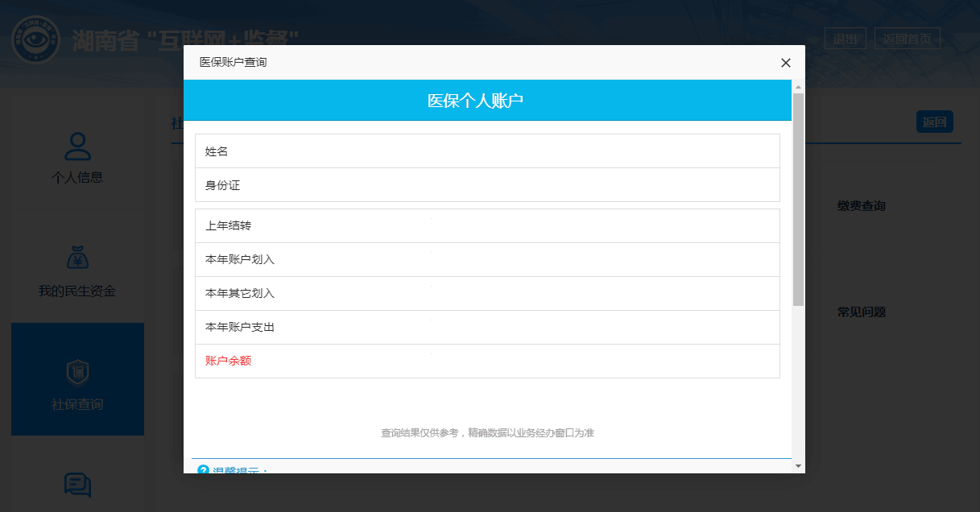Open the 常见问题 link
The width and height of the screenshot is (980, 512).
pos(861,312)
